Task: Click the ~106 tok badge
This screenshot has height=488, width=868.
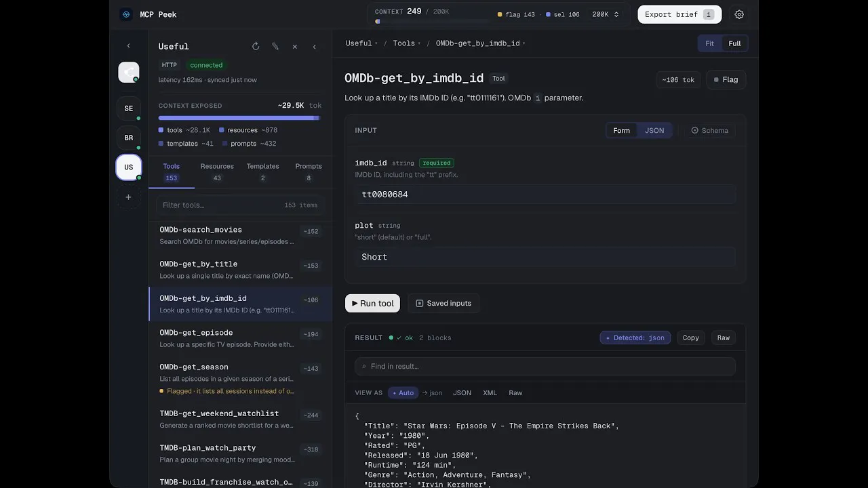Action: tap(678, 79)
